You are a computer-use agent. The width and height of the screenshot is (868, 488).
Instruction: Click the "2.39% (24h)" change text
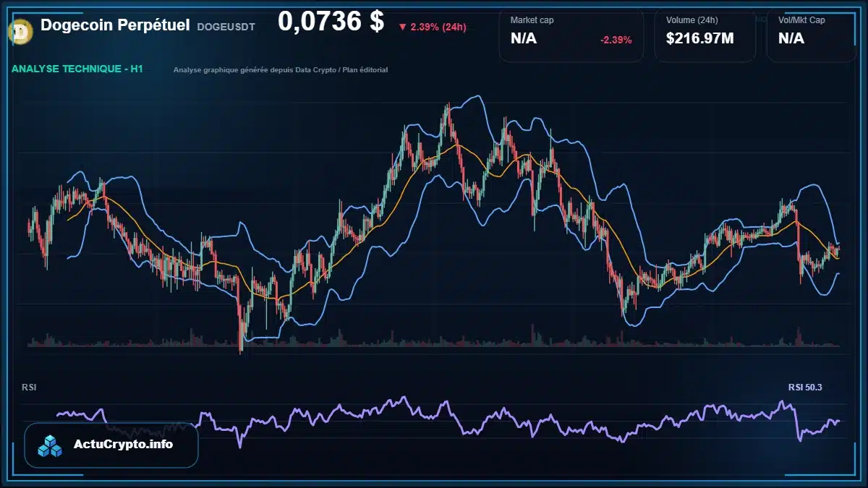(x=438, y=27)
